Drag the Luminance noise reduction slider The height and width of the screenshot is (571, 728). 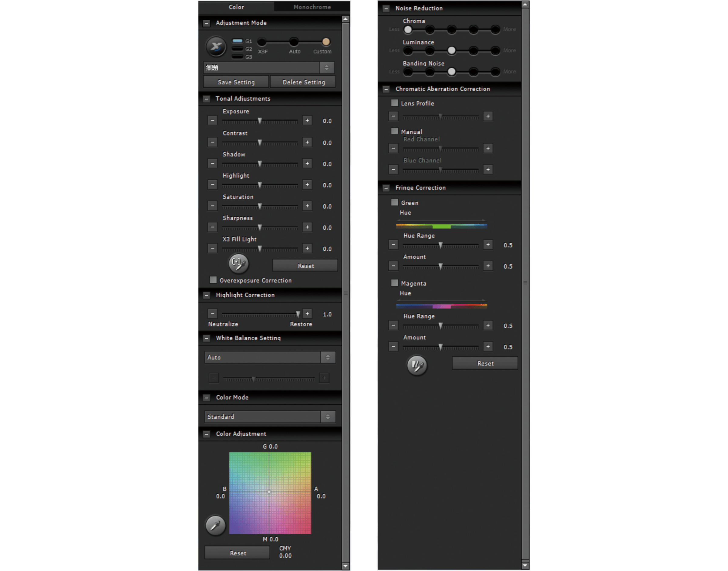452,50
